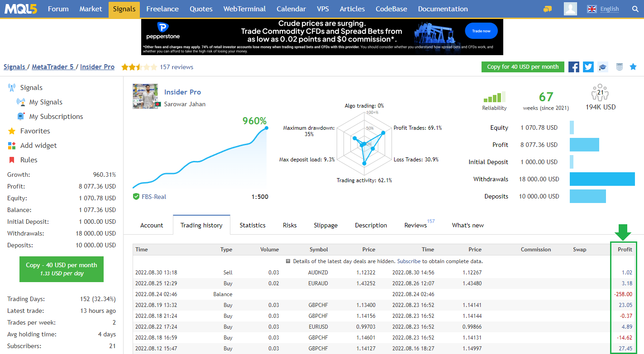
Task: Share the signal on Facebook
Action: pyautogui.click(x=574, y=67)
